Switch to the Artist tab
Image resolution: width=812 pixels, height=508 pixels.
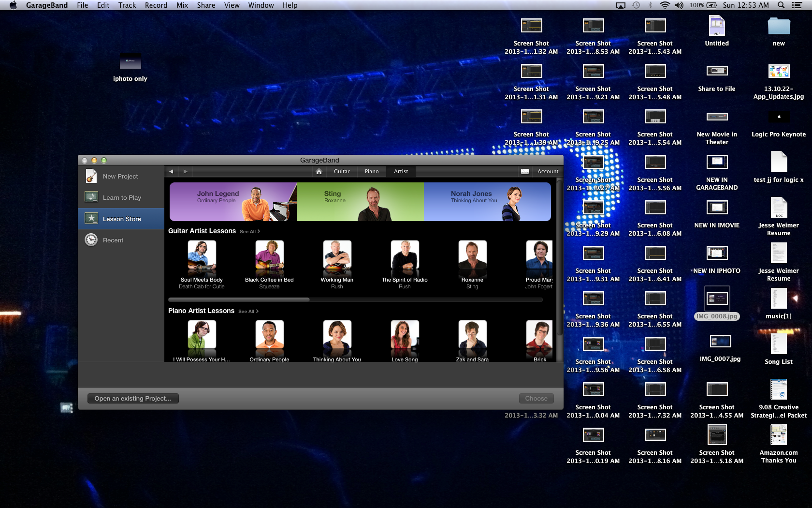pyautogui.click(x=401, y=171)
